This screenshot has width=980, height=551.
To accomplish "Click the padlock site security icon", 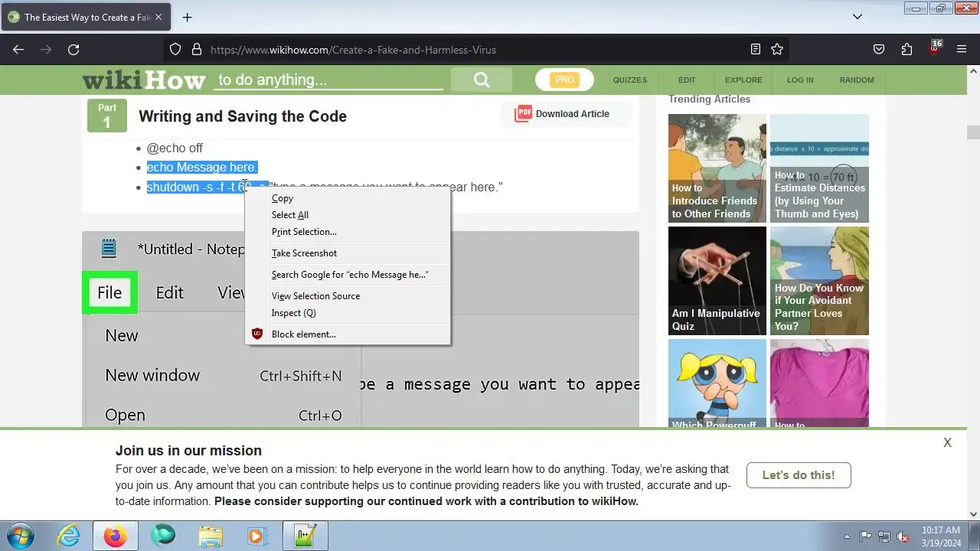I will [196, 50].
